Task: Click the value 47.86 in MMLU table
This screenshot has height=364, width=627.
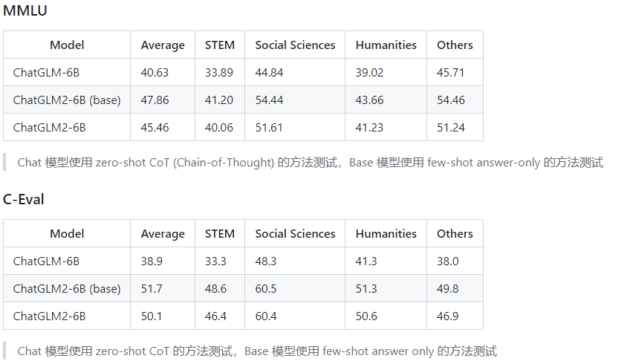Action: click(x=155, y=100)
